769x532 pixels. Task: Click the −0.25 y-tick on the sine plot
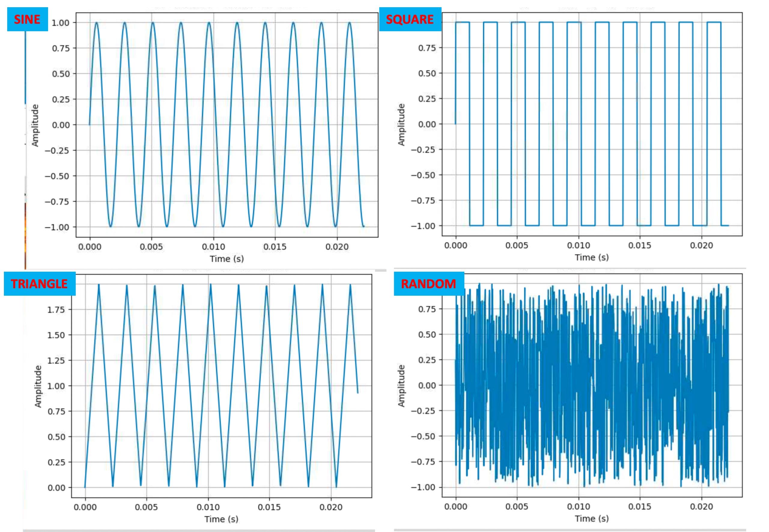pos(57,151)
